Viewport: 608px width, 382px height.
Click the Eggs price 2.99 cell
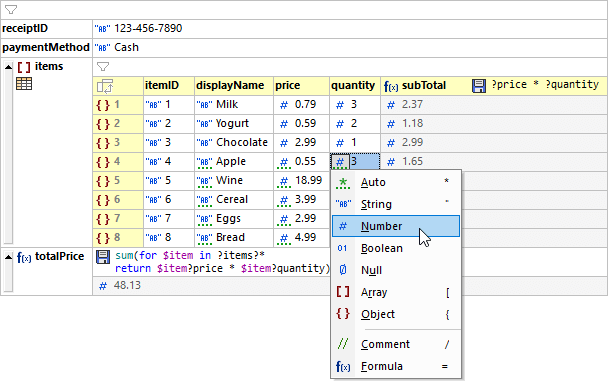301,219
